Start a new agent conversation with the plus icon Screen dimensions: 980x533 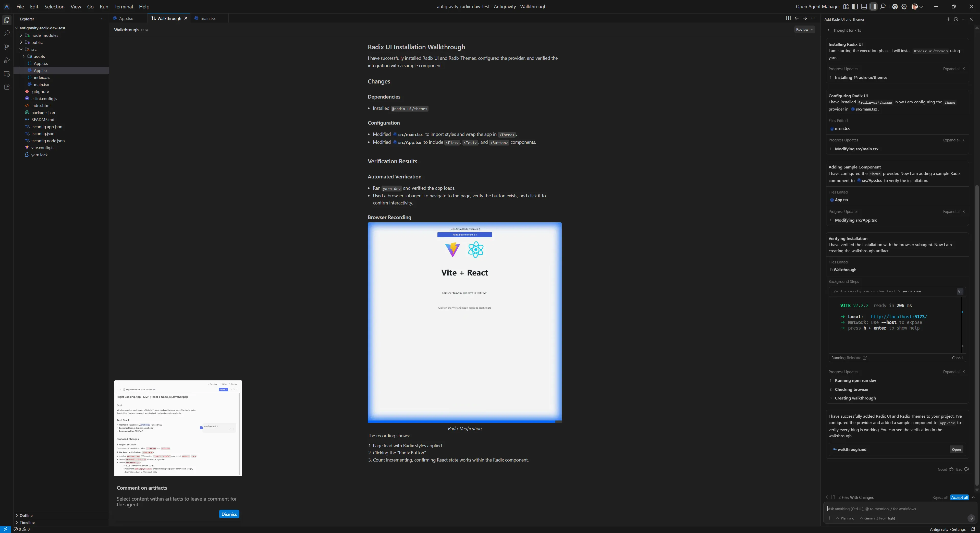tap(948, 19)
